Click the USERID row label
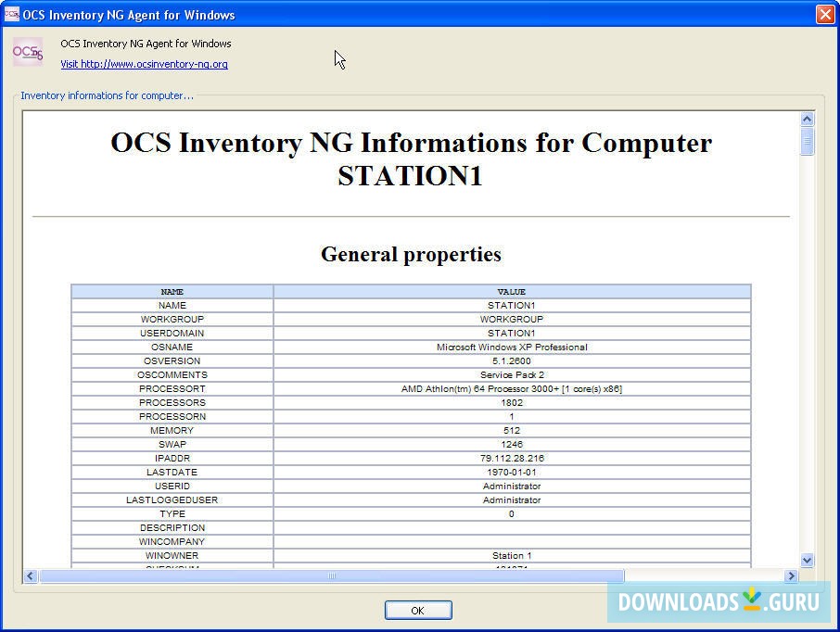This screenshot has height=632, width=840. (172, 487)
